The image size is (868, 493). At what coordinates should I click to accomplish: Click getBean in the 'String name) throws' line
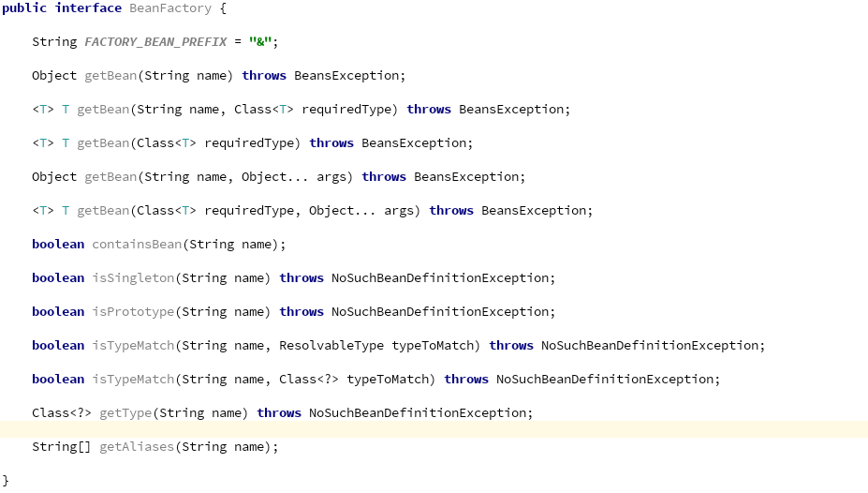tap(110, 76)
